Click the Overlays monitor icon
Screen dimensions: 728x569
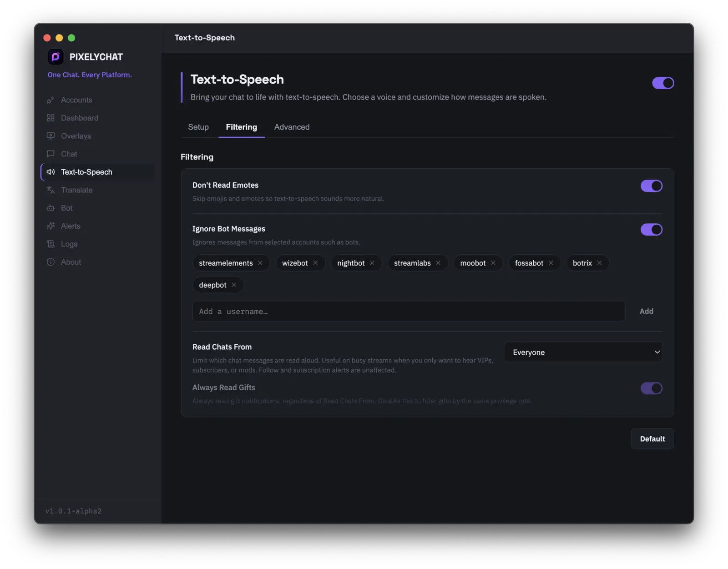(x=51, y=136)
